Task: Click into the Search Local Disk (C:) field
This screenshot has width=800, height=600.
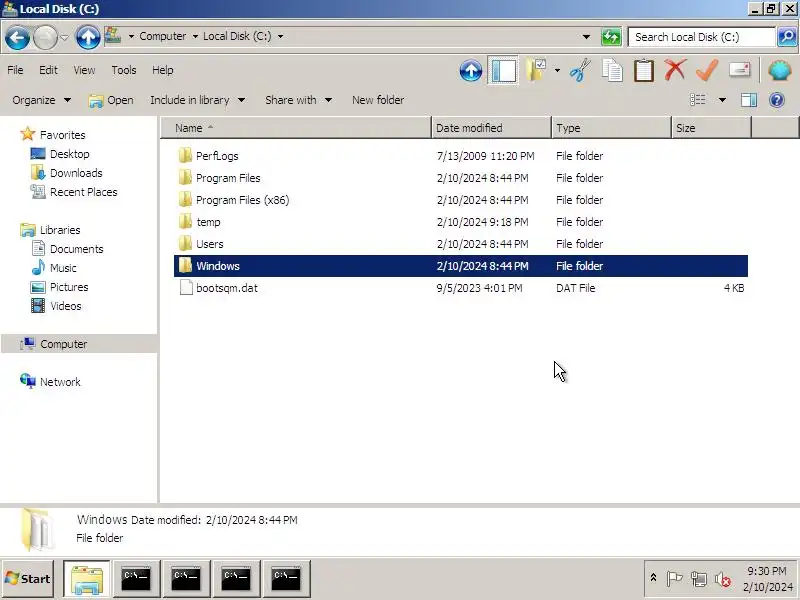Action: pyautogui.click(x=701, y=37)
